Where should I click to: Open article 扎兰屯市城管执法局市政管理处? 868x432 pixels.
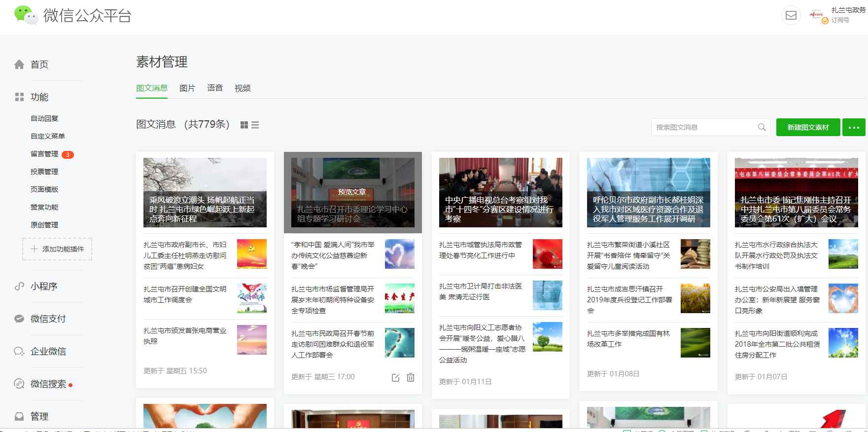point(481,250)
